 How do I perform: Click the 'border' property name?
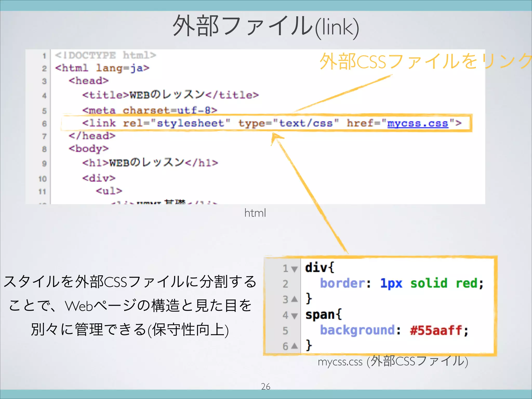[342, 283]
